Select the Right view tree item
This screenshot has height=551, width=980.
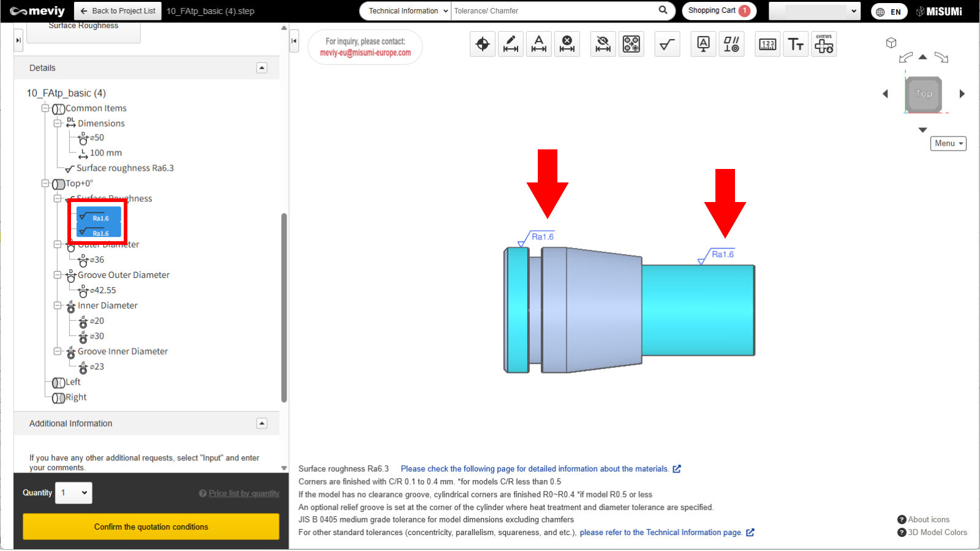(76, 397)
